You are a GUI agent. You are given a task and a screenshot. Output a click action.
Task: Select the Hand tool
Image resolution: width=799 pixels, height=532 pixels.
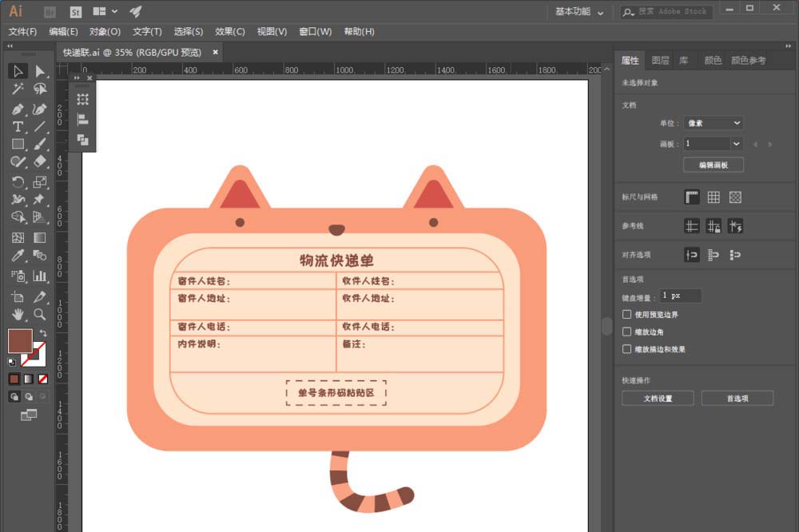coord(18,315)
